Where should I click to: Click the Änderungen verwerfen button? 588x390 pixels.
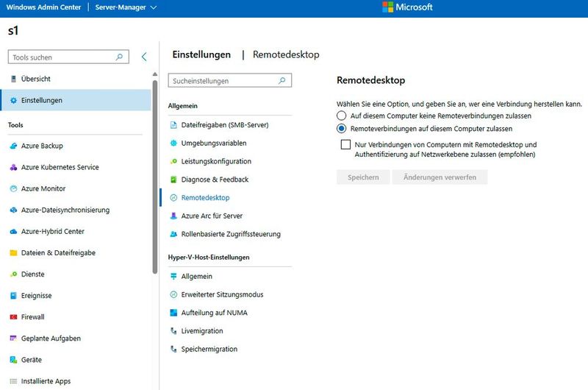pos(440,177)
